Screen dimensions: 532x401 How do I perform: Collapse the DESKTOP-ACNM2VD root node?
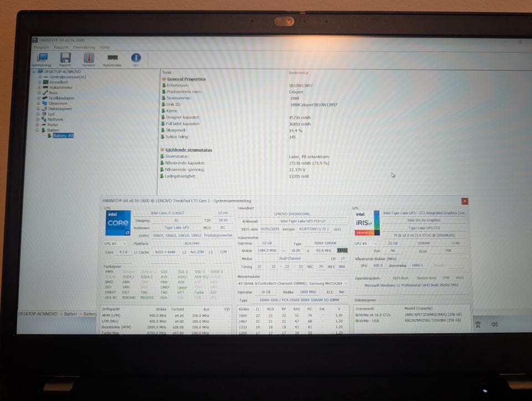34,72
